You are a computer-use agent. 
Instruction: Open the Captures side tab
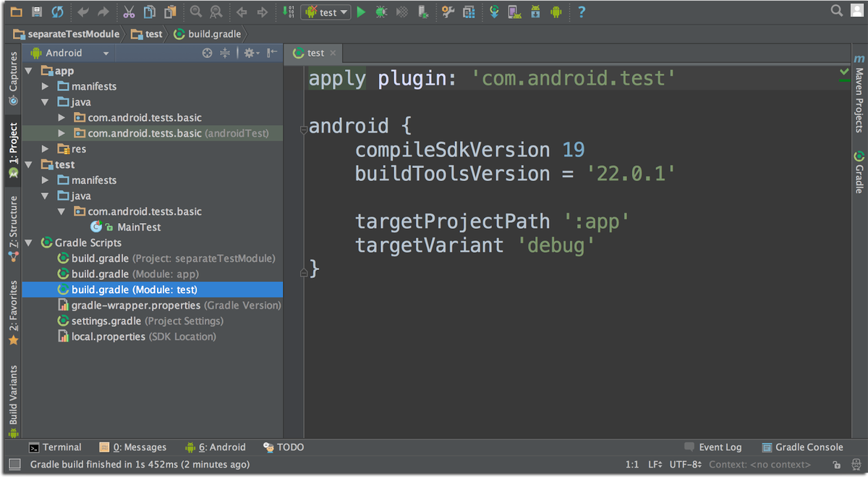(13, 80)
